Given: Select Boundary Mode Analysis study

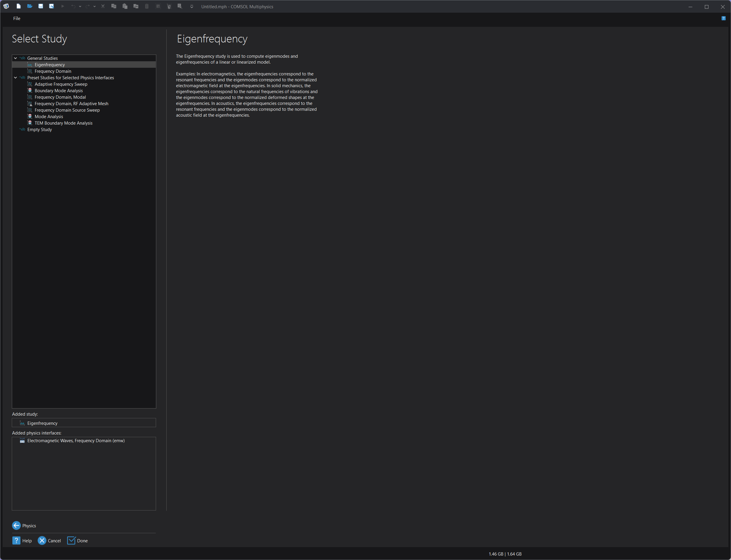Looking at the screenshot, I should pyautogui.click(x=58, y=91).
